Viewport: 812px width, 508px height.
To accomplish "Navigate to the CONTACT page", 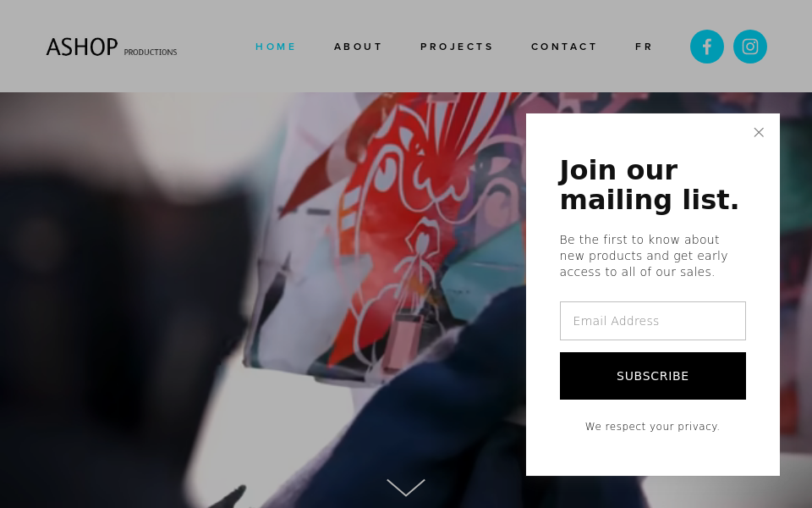I will 564,47.
